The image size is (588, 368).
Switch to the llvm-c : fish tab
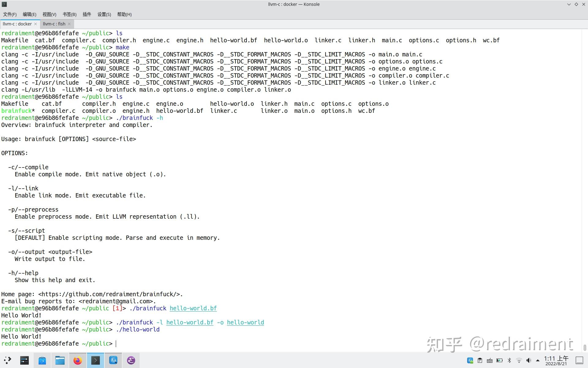click(x=54, y=24)
